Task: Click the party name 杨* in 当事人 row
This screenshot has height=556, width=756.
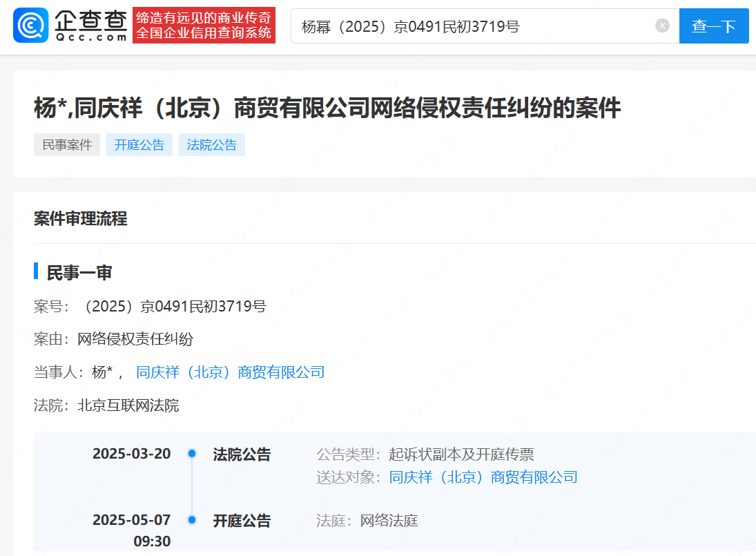Action: 102,372
